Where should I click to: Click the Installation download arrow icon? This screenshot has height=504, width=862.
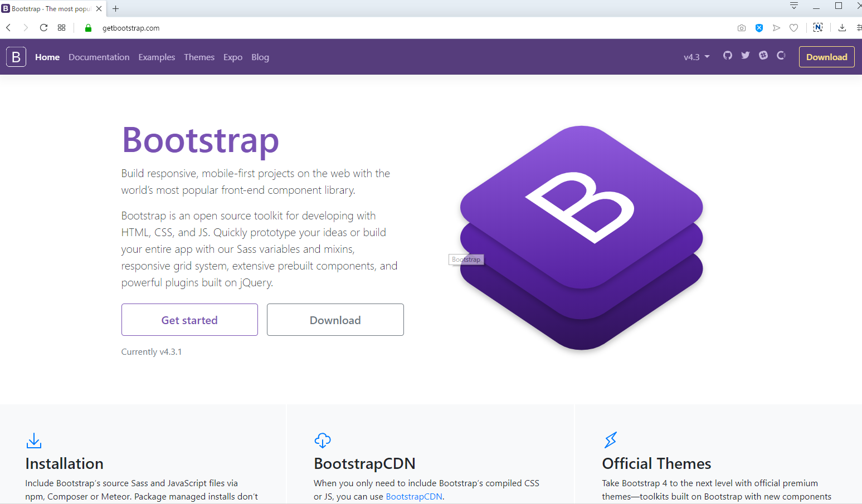click(x=34, y=441)
